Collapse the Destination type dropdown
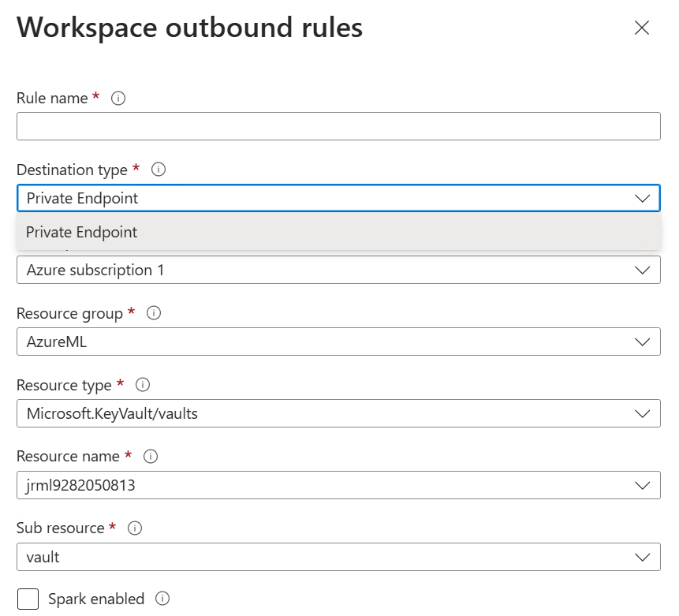 pyautogui.click(x=642, y=198)
